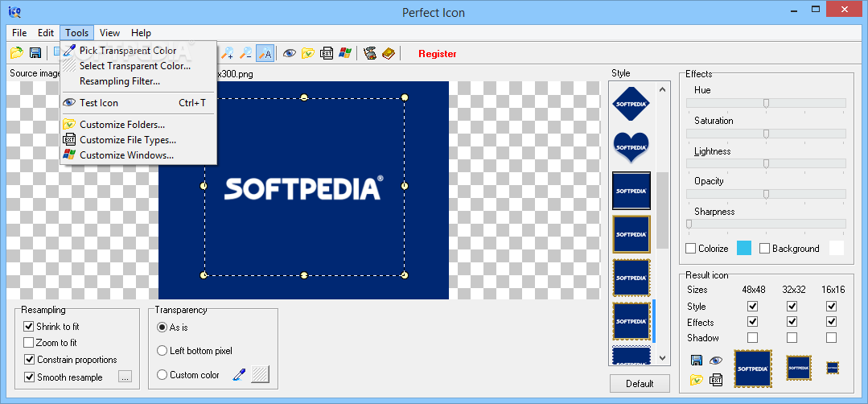Open Customize File Types... menu entry
868x404 pixels.
(139, 140)
